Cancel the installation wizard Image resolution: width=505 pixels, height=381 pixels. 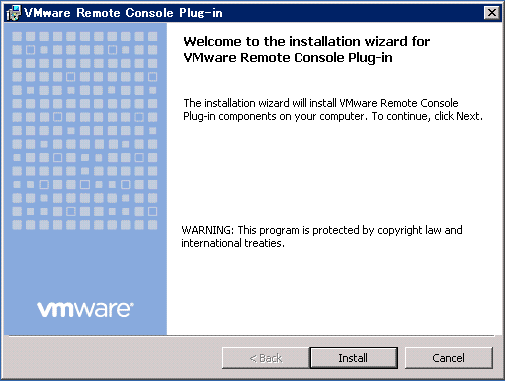[448, 358]
